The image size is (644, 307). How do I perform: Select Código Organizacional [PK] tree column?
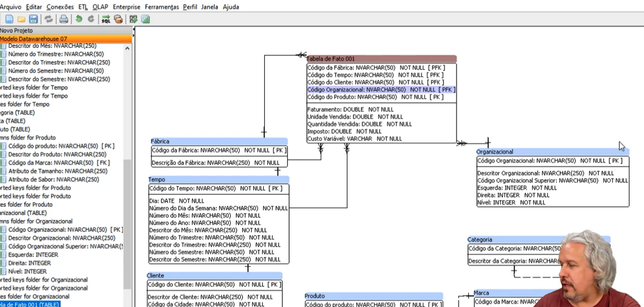pyautogui.click(x=66, y=230)
